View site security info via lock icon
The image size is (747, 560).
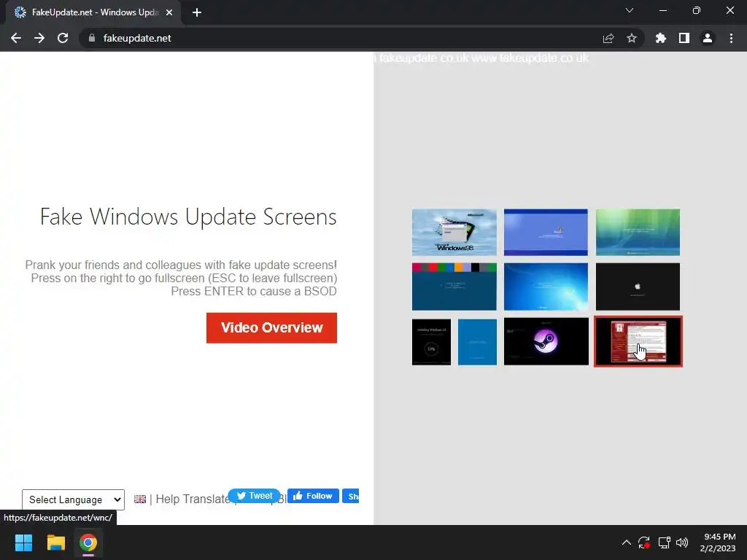pos(92,38)
